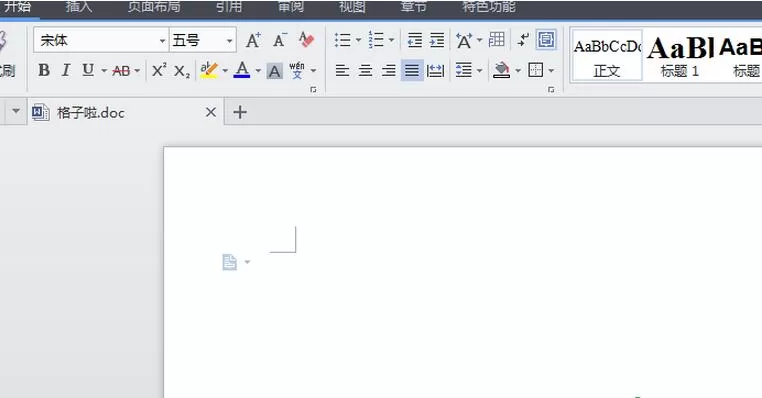Toggle subscript formatting
The height and width of the screenshot is (398, 762).
pos(182,71)
